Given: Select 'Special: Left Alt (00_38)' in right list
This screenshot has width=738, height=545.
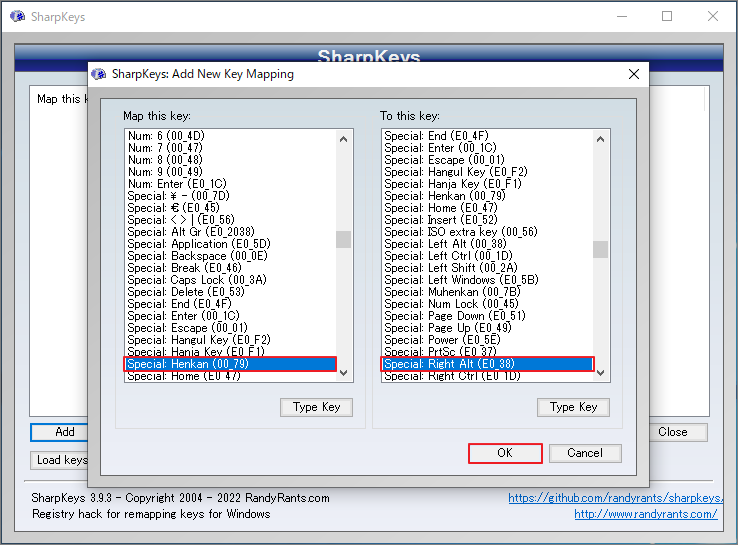Looking at the screenshot, I should click(487, 244).
